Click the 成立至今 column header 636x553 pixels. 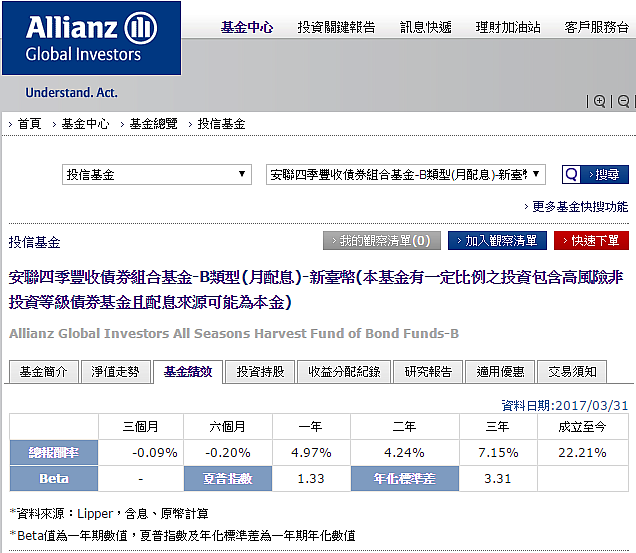pos(582,426)
